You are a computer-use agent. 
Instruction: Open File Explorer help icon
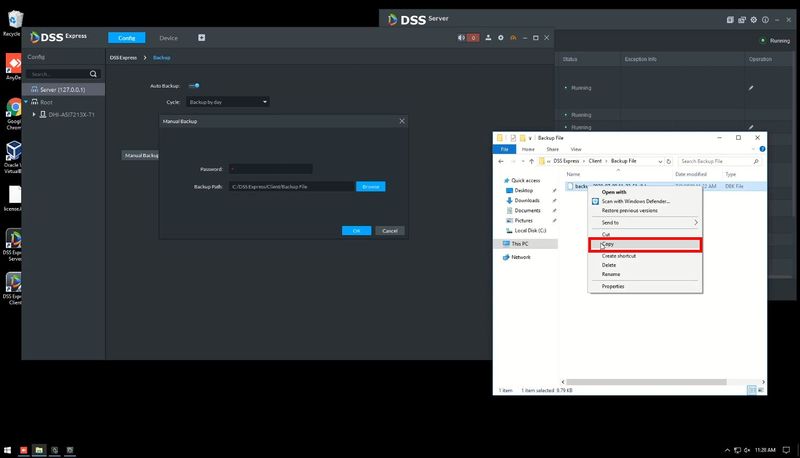point(762,149)
